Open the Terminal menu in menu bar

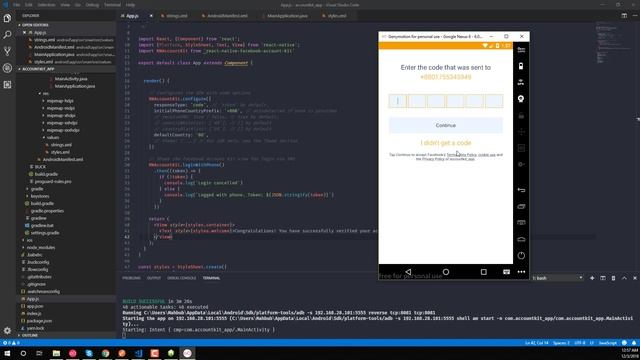(x=112, y=5)
